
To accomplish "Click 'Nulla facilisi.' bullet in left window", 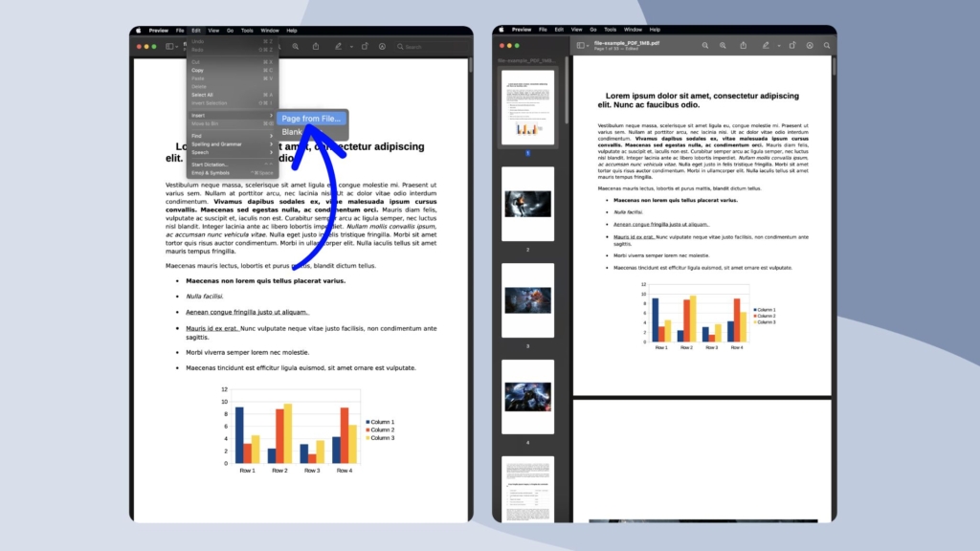I will [205, 297].
